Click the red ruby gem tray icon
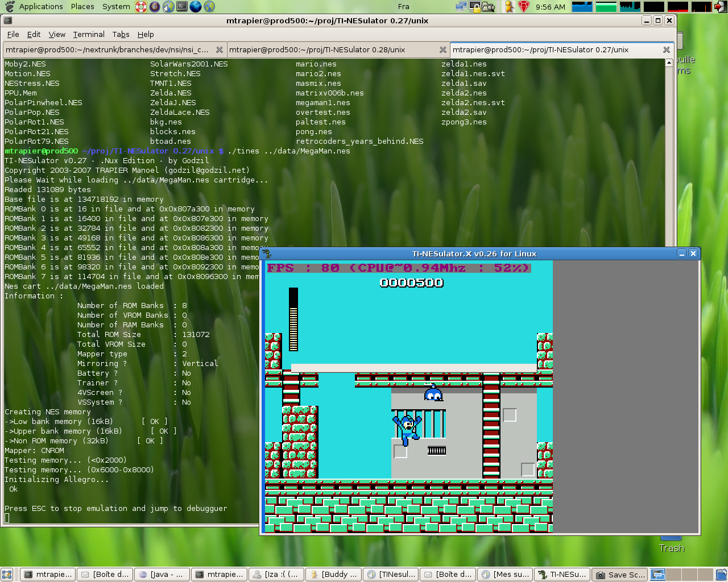 tap(524, 7)
